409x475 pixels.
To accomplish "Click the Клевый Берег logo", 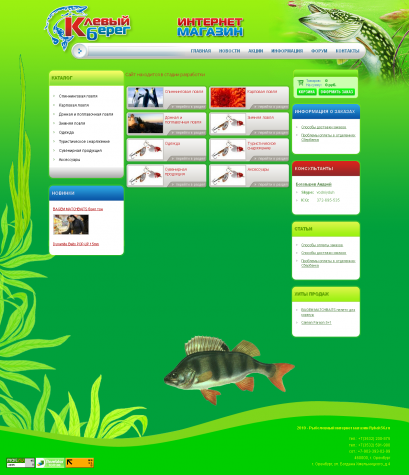I will click(87, 27).
